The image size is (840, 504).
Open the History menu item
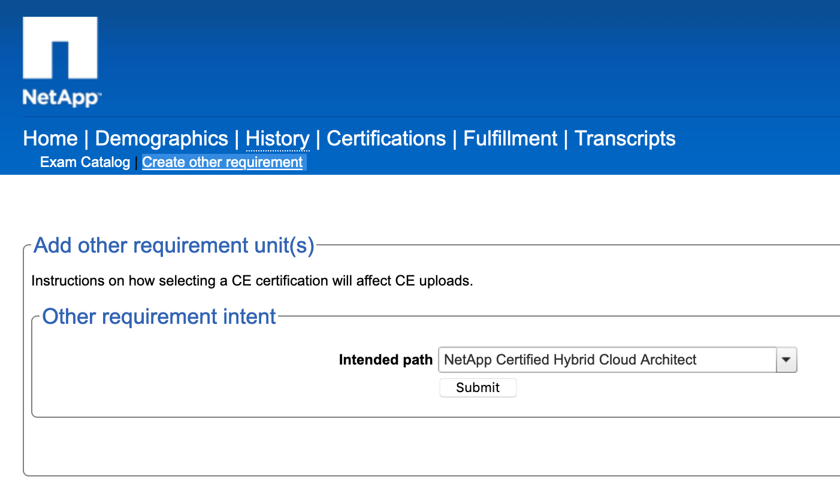(277, 139)
